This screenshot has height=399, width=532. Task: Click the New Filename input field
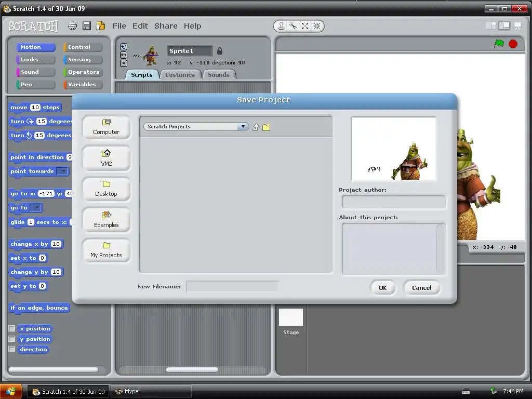tap(232, 287)
